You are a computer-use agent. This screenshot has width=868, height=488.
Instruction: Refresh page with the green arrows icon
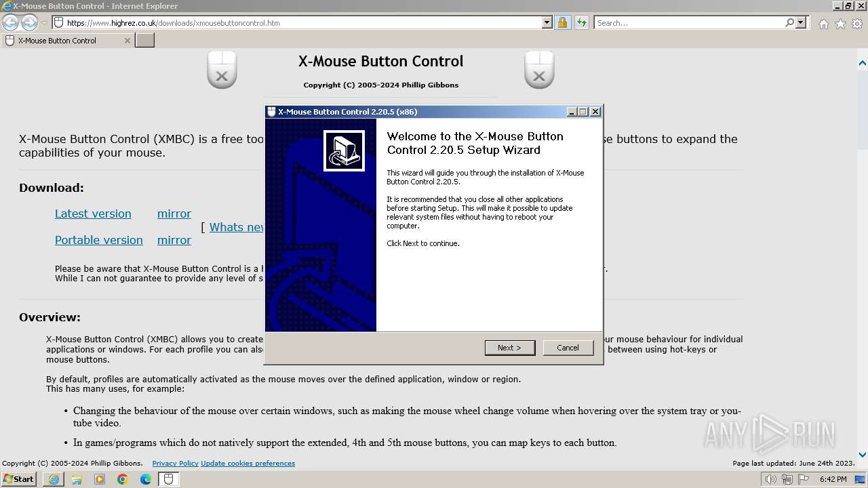click(581, 22)
